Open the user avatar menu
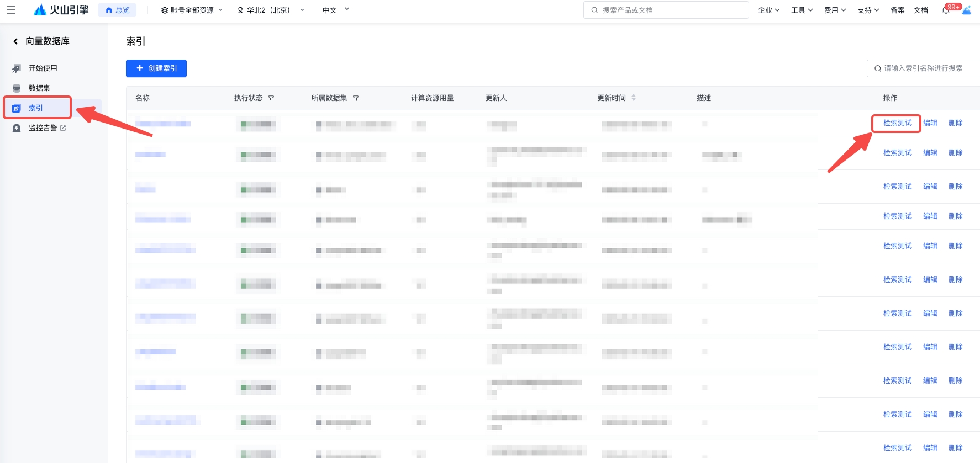Screen dimensions: 980x463 pos(967,10)
